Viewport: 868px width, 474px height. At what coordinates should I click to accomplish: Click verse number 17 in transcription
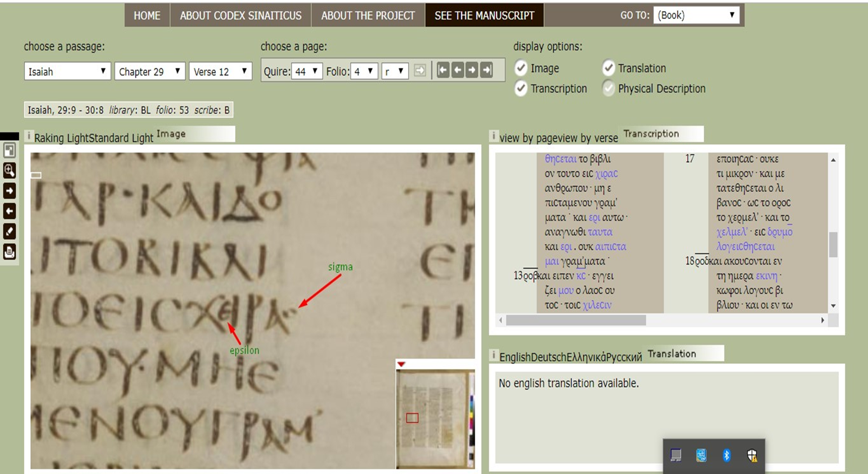pos(690,159)
